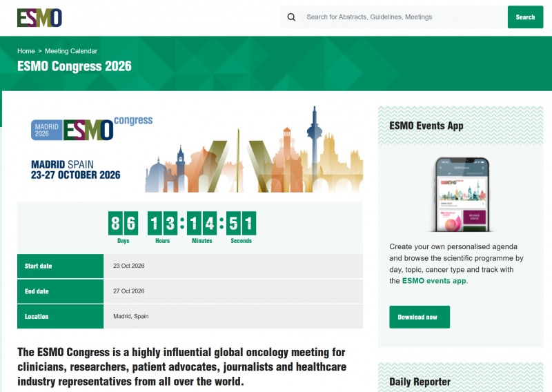The image size is (552, 392).
Task: Click the ESMO logo in the header
Action: coord(39,18)
